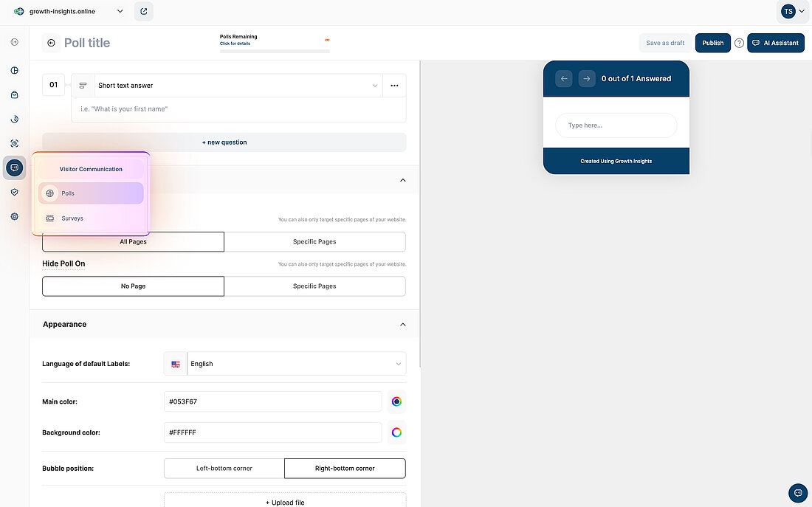Click the floating chat bubble in preview corner
The height and width of the screenshot is (507, 812).
(x=797, y=493)
